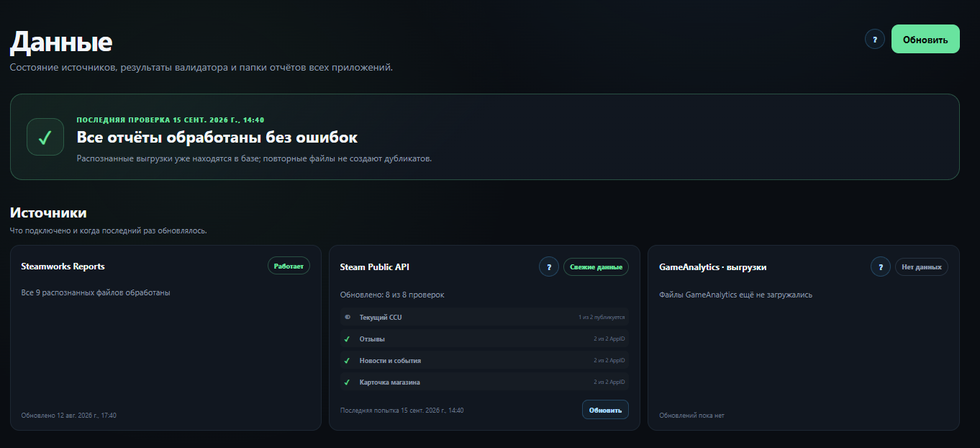Click 'Все 9 распознанных файлов обработаны' text
The width and height of the screenshot is (980, 448).
[96, 292]
